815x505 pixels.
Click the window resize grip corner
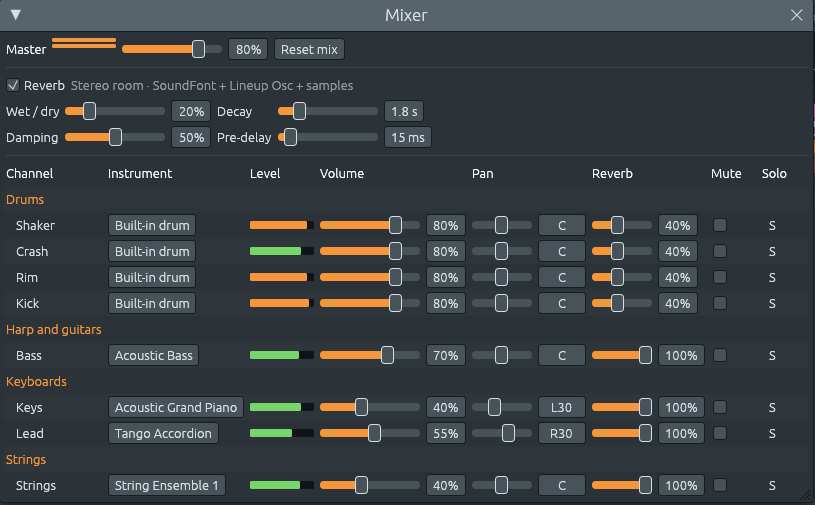805,495
